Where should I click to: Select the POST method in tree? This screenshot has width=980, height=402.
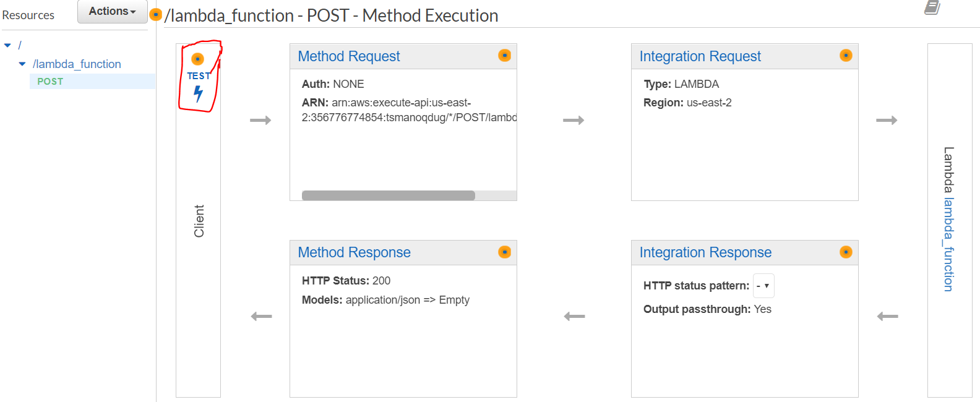pos(50,81)
